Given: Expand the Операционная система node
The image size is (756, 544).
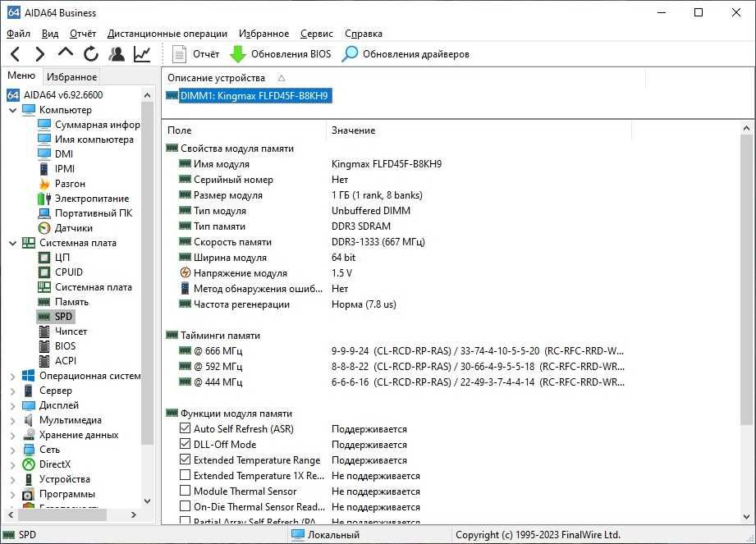Looking at the screenshot, I should pyautogui.click(x=13, y=377).
